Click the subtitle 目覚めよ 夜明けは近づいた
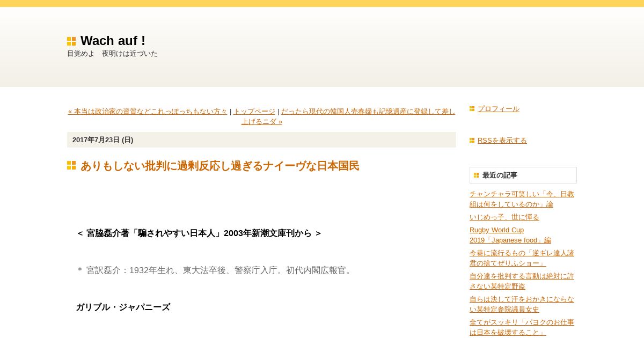644x338 pixels. 113,54
